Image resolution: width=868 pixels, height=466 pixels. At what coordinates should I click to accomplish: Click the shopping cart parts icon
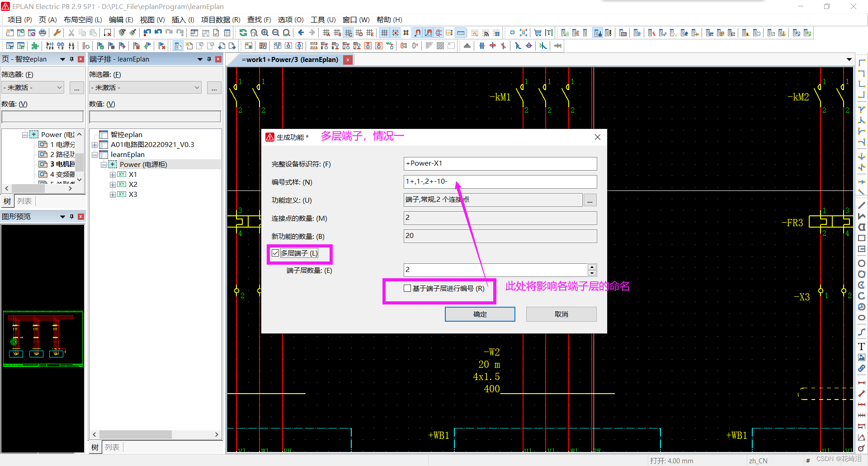(538, 33)
